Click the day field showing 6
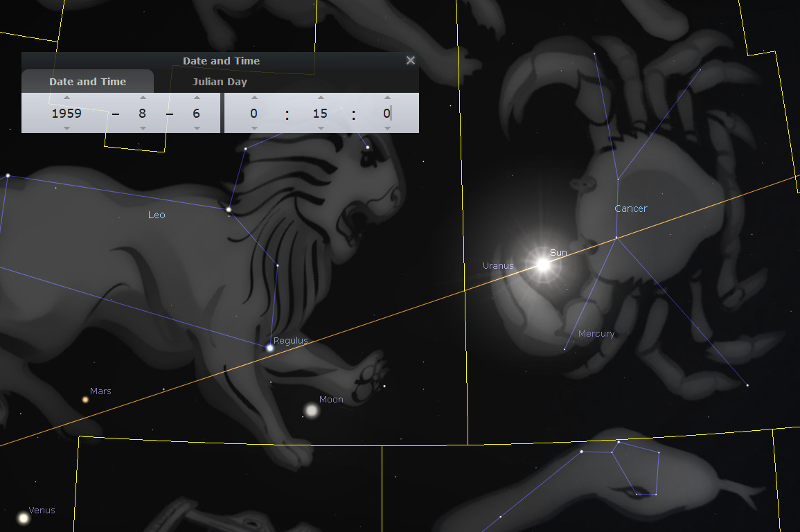This screenshot has width=800, height=532. (x=197, y=113)
